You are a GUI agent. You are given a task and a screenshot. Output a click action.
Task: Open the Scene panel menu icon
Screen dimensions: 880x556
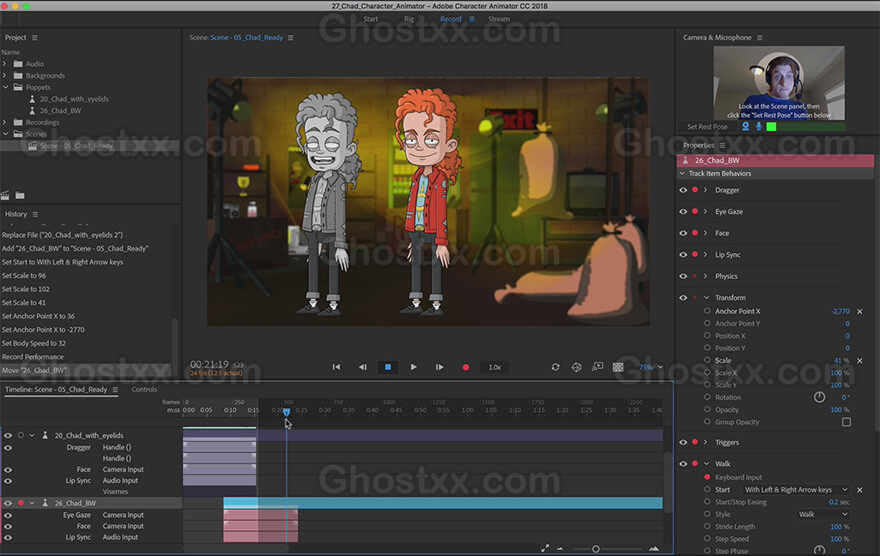tap(291, 38)
